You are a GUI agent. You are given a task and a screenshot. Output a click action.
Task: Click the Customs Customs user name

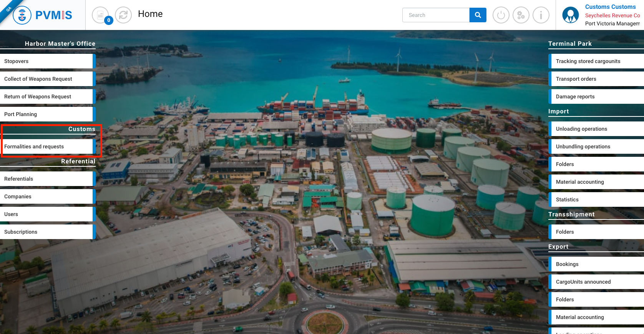coord(610,7)
